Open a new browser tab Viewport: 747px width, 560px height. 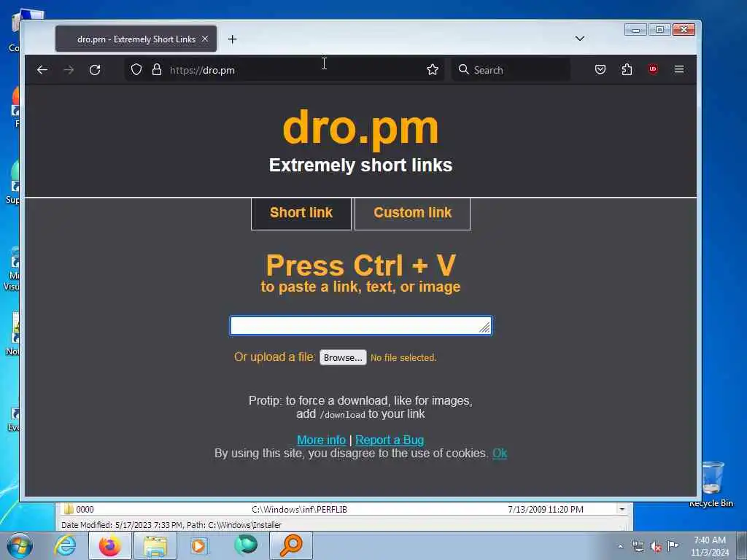[x=232, y=39]
